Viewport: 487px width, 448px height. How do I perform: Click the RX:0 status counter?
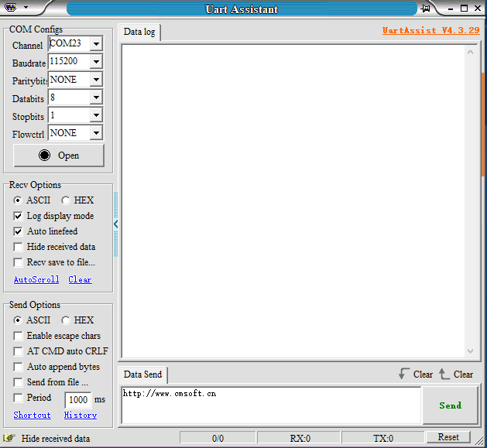(x=300, y=438)
